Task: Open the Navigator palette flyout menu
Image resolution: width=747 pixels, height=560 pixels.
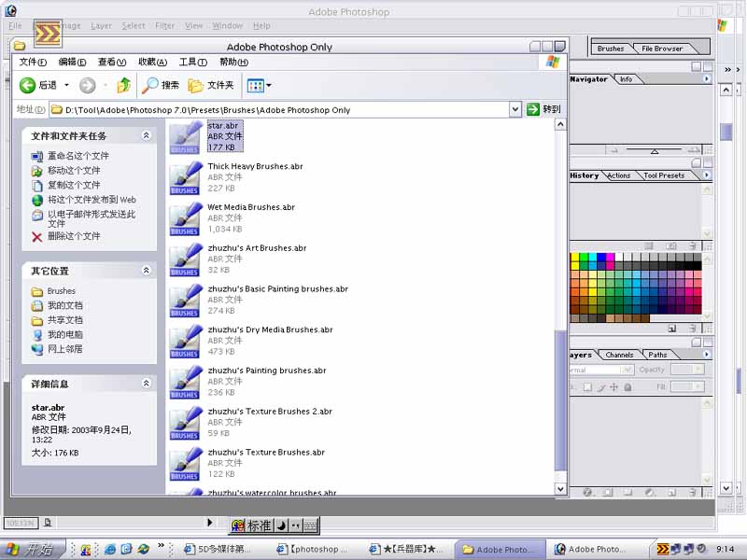Action: pos(707,79)
